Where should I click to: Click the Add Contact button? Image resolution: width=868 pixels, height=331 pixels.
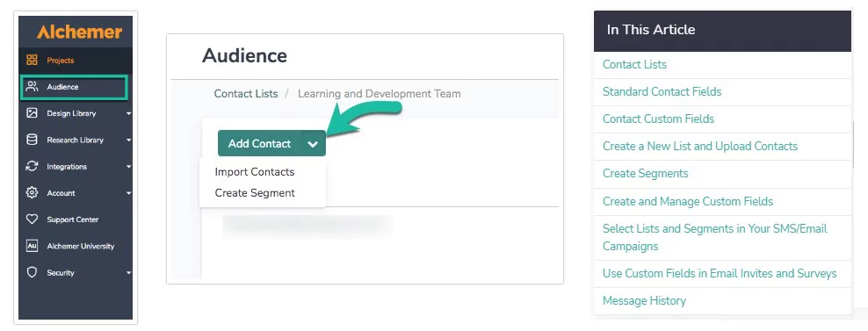(x=259, y=144)
